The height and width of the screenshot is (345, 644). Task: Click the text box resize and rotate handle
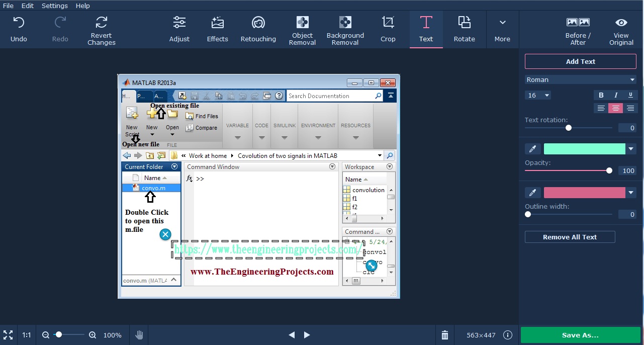[x=372, y=266]
